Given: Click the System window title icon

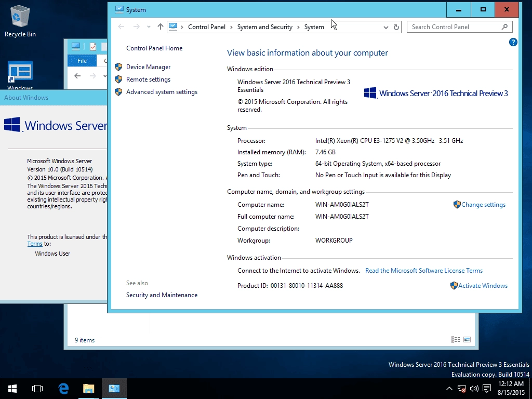Looking at the screenshot, I should coord(119,9).
